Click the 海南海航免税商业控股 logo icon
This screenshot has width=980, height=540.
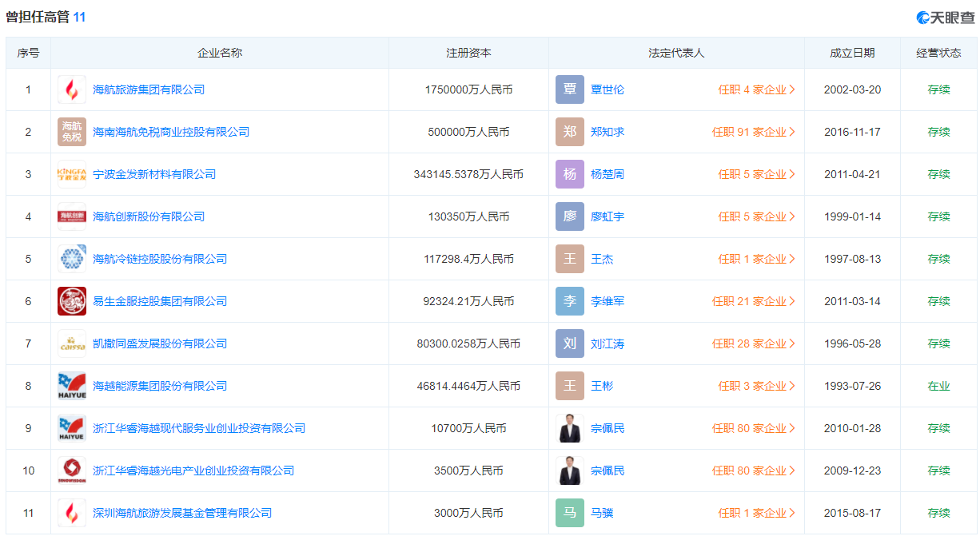click(72, 132)
